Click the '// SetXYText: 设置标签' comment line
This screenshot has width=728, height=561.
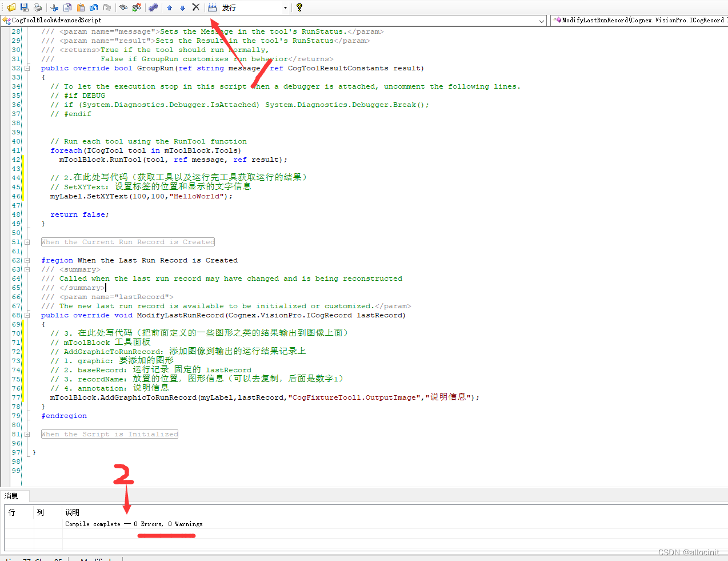(150, 187)
